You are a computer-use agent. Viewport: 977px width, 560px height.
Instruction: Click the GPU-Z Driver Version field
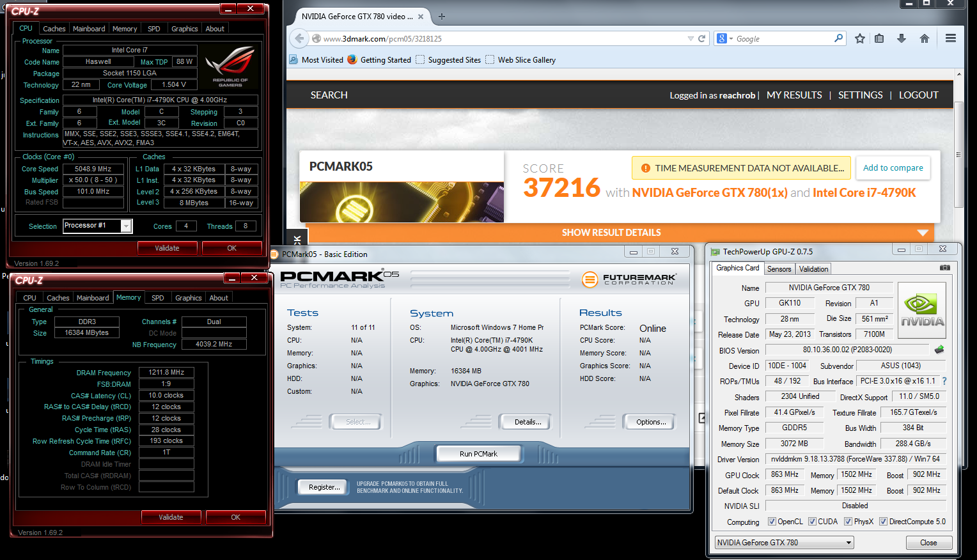pos(856,459)
